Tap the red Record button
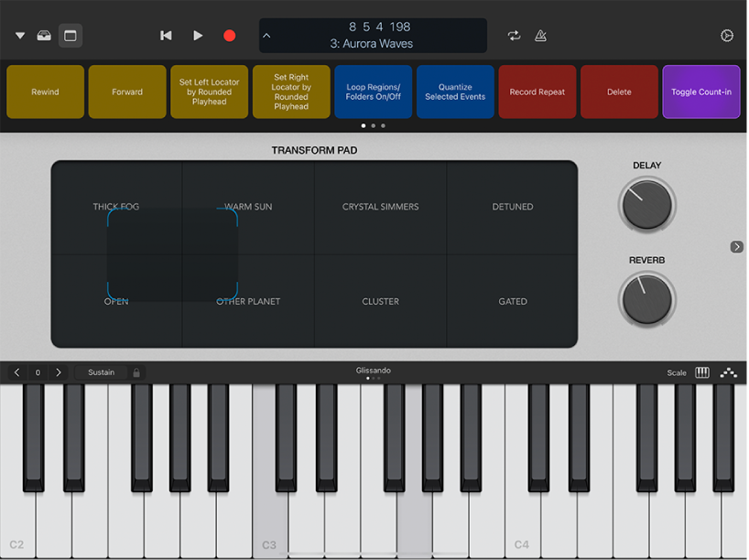This screenshot has height=560, width=749. point(229,35)
